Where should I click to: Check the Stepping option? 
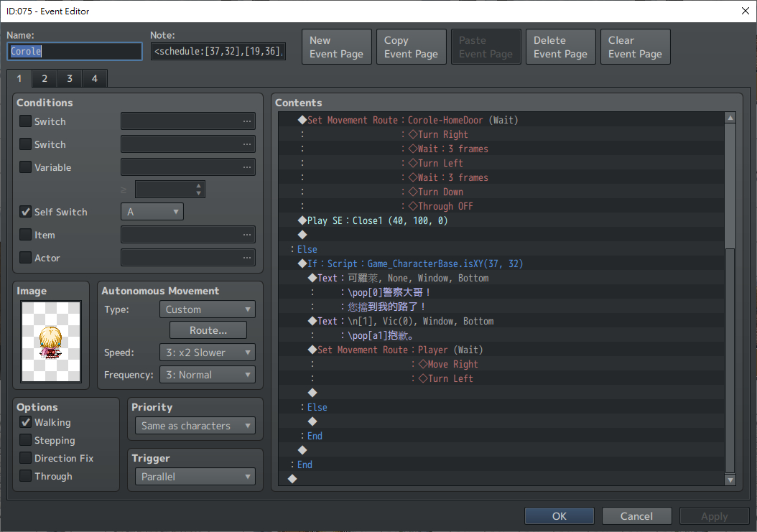tap(26, 440)
